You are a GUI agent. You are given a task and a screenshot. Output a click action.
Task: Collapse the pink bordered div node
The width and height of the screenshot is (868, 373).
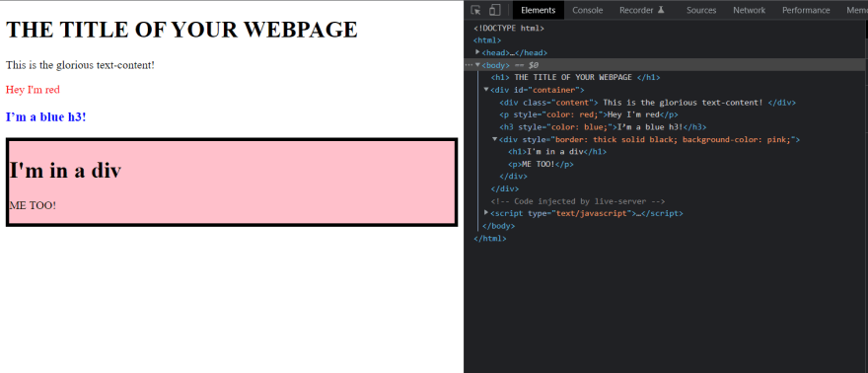pos(495,139)
